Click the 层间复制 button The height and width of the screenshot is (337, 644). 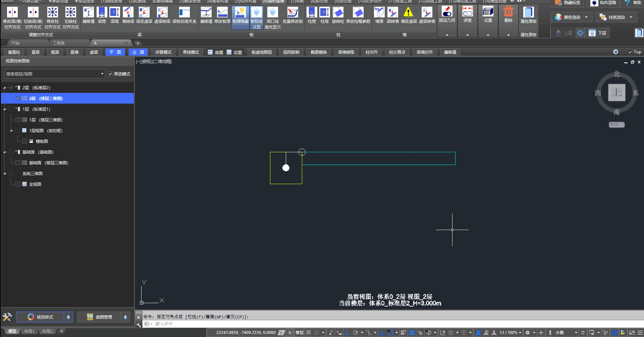pyautogui.click(x=291, y=52)
